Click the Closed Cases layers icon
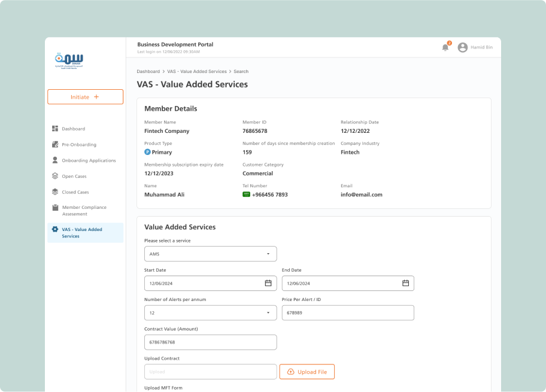 tap(55, 192)
